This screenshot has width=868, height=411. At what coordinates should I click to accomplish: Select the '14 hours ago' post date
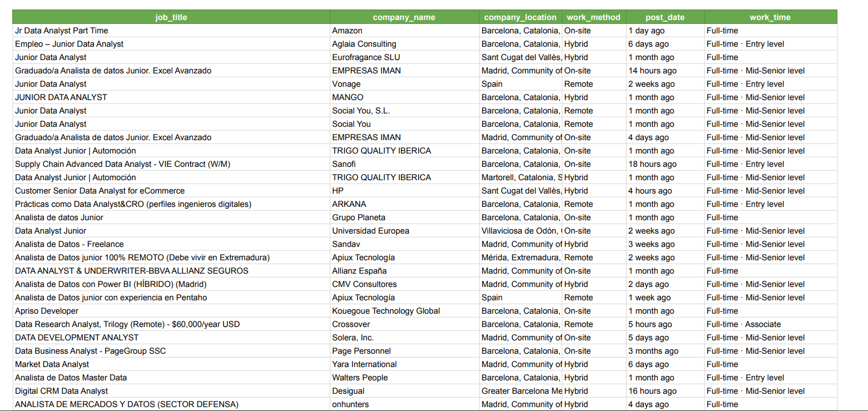pos(665,71)
